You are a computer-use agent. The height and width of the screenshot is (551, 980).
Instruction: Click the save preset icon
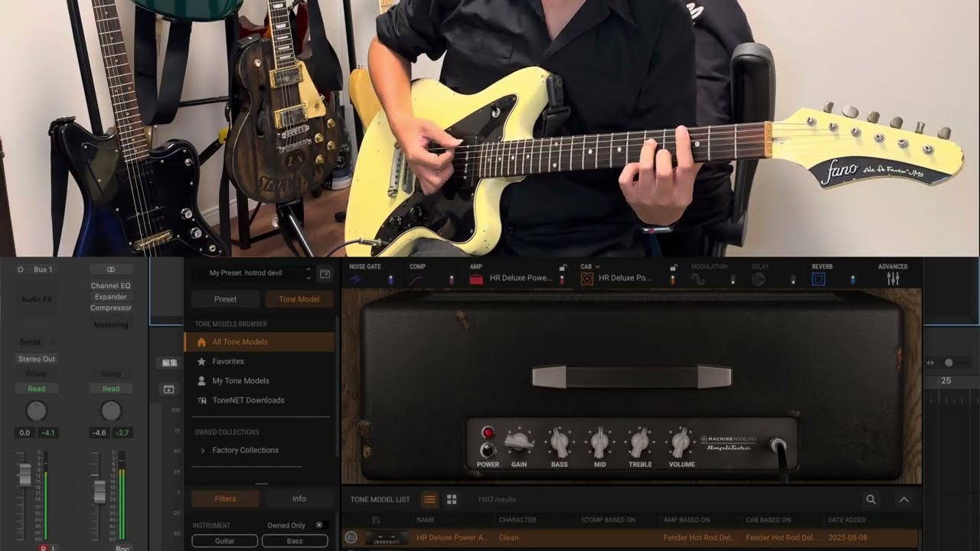tap(325, 273)
